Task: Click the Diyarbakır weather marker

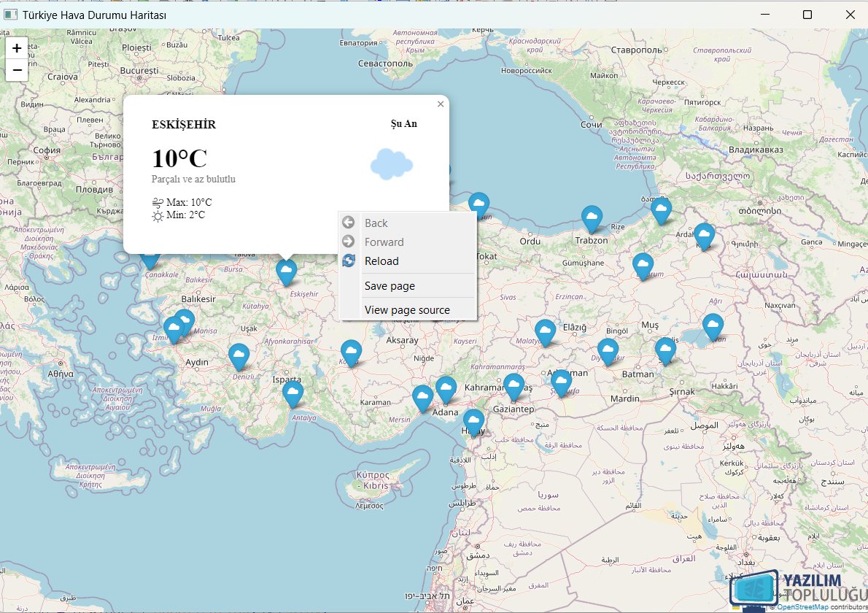Action: coord(608,352)
